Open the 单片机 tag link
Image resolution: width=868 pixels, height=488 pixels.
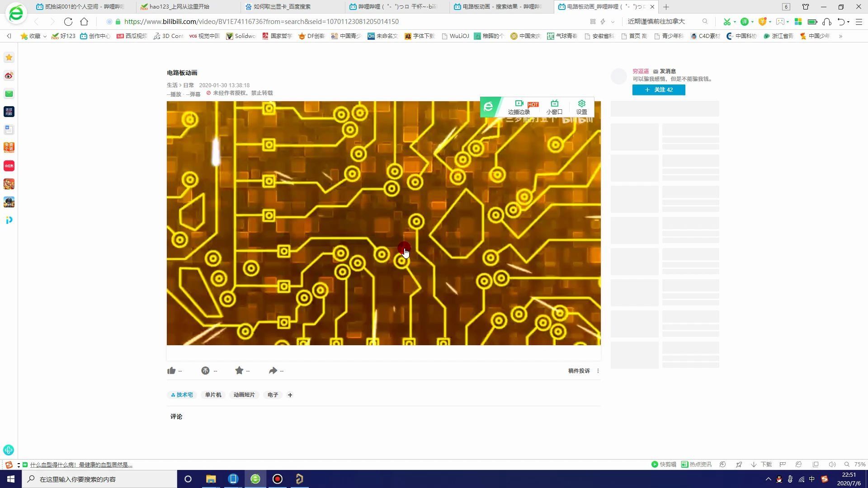(213, 394)
